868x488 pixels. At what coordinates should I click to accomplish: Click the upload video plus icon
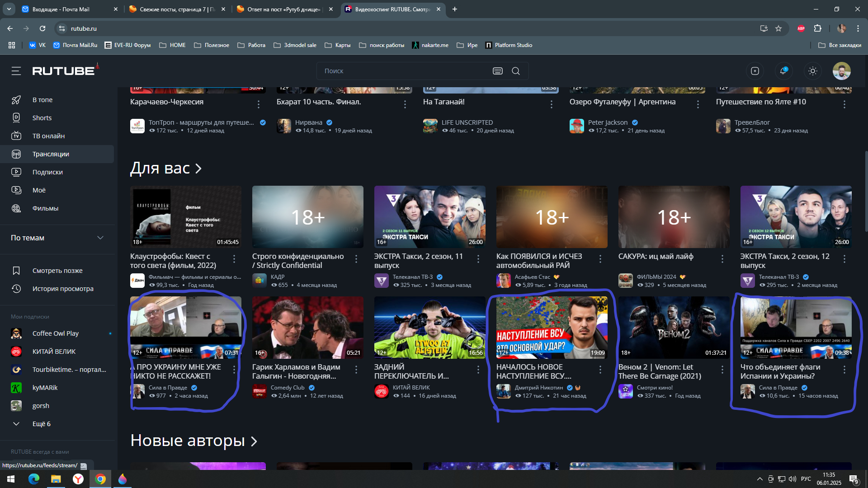click(755, 71)
